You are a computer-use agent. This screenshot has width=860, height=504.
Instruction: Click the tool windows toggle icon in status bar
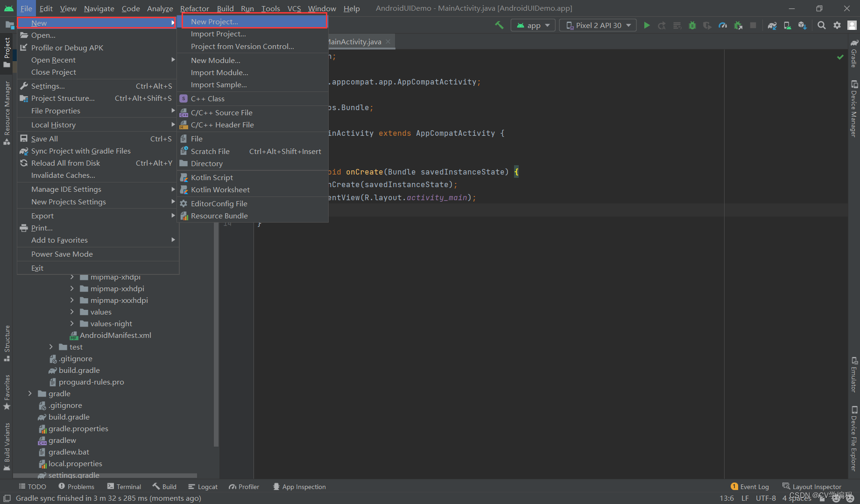(x=7, y=498)
